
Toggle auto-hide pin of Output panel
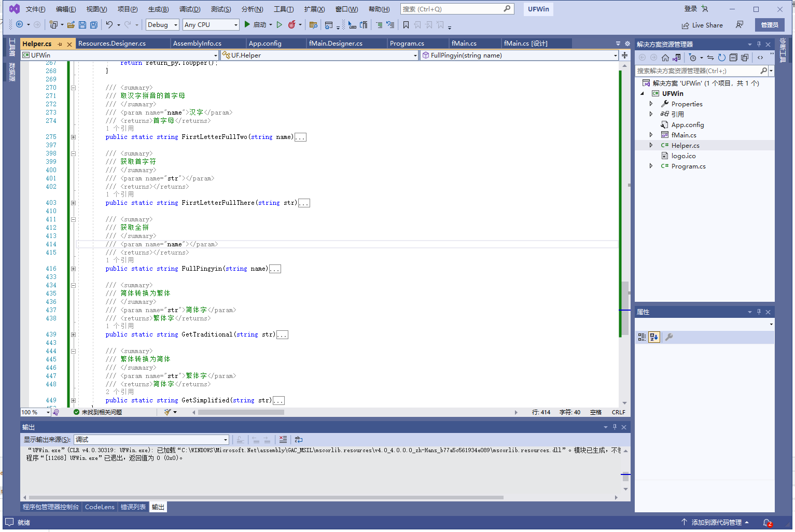click(615, 427)
